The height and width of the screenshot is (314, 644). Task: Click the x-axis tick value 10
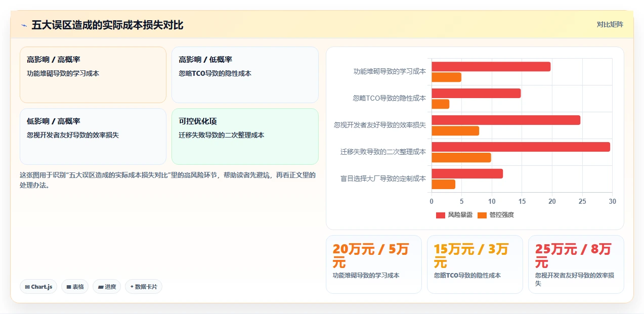492,201
